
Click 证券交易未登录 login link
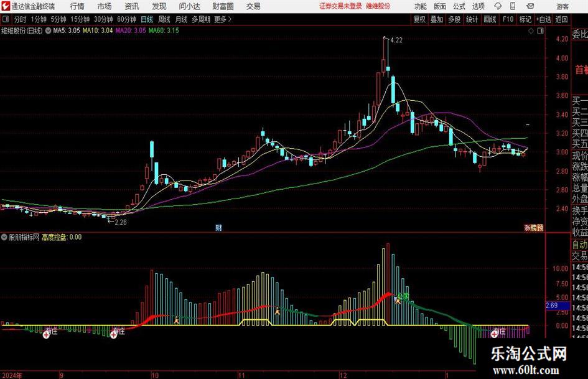click(x=340, y=6)
